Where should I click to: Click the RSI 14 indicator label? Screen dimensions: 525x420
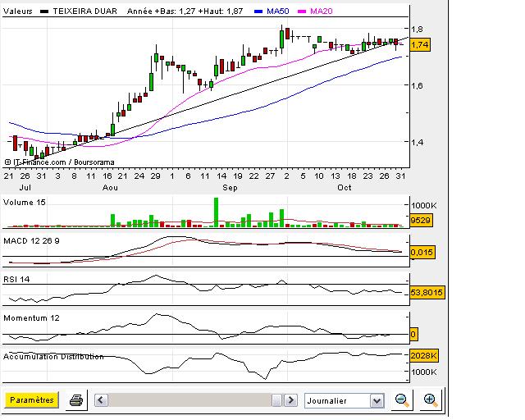(16, 280)
